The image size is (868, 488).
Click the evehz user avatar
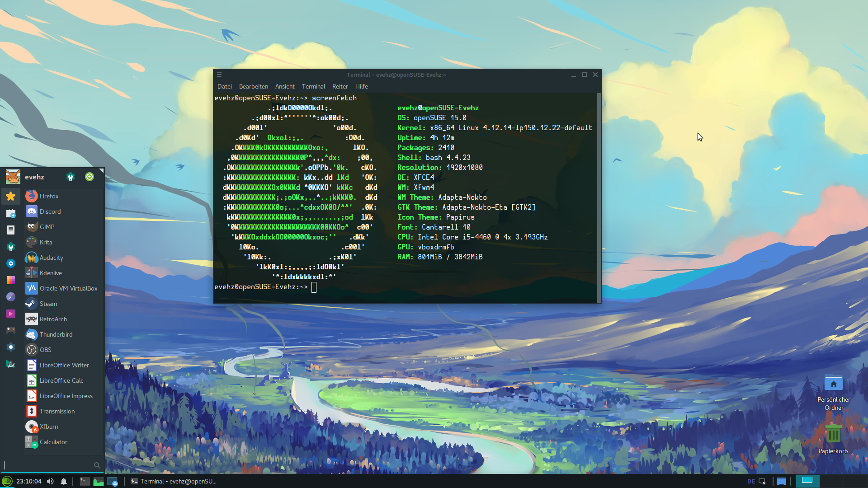(13, 177)
